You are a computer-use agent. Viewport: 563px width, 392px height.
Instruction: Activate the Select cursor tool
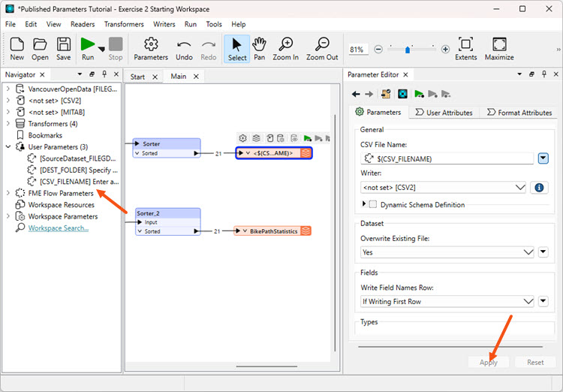pos(237,49)
